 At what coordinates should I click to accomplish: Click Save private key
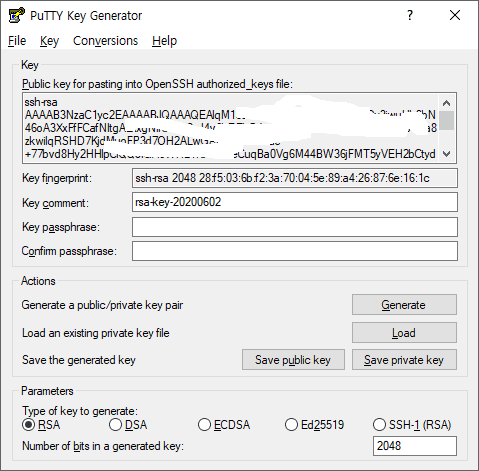pos(404,360)
